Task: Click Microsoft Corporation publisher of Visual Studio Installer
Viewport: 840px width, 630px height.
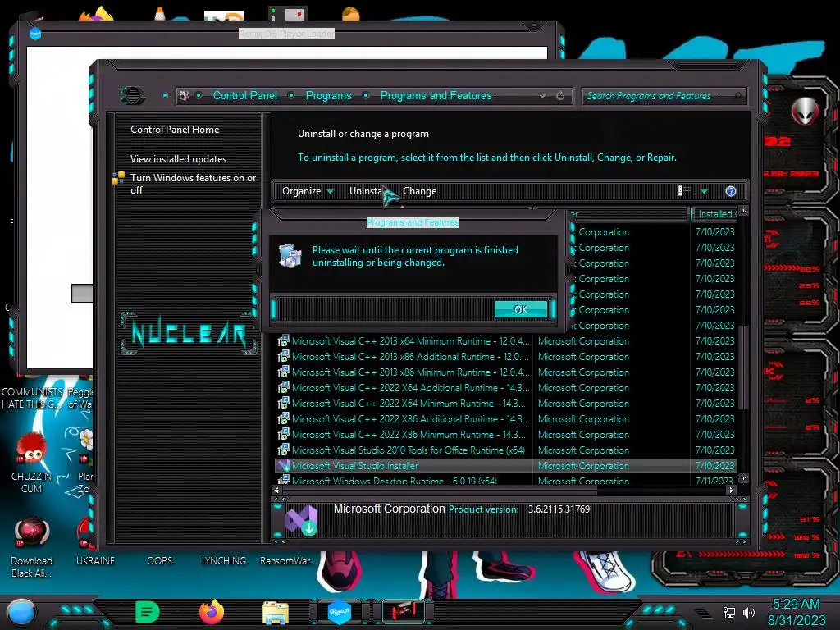Action: click(x=583, y=466)
